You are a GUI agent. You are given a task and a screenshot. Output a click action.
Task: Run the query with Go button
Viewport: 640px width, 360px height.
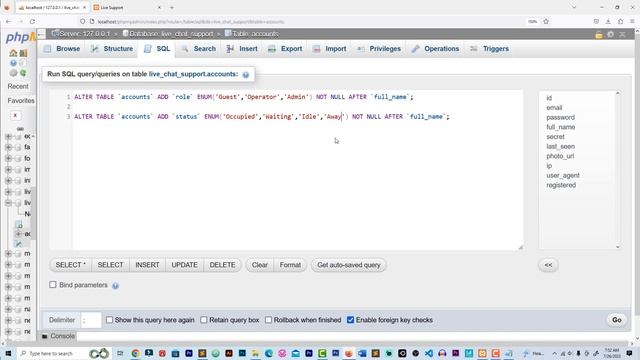616,320
